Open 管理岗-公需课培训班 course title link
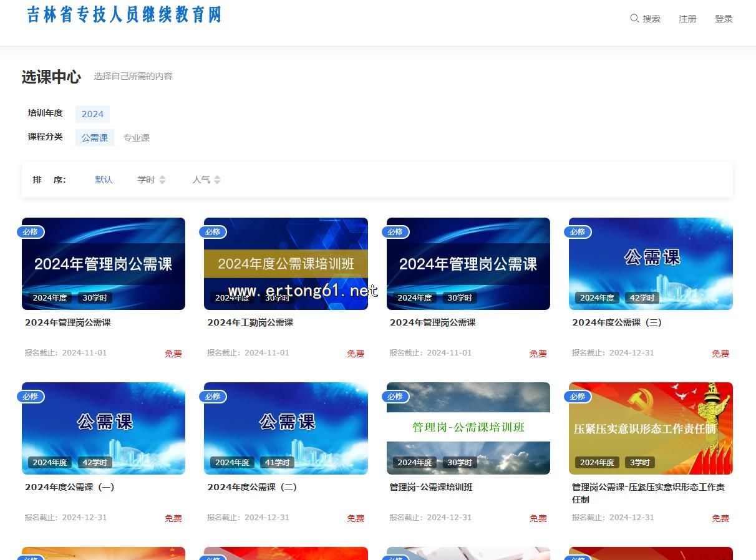This screenshot has width=756, height=560. [431, 487]
